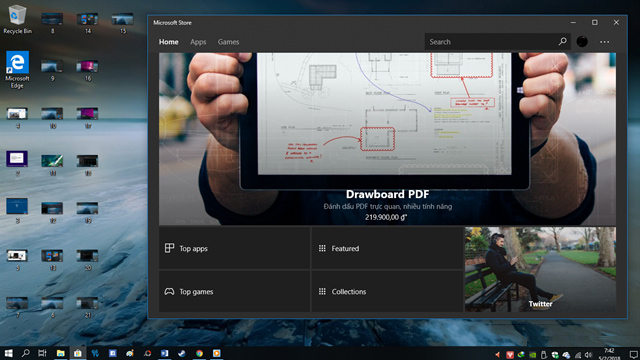Open the Top apps tile

234,248
